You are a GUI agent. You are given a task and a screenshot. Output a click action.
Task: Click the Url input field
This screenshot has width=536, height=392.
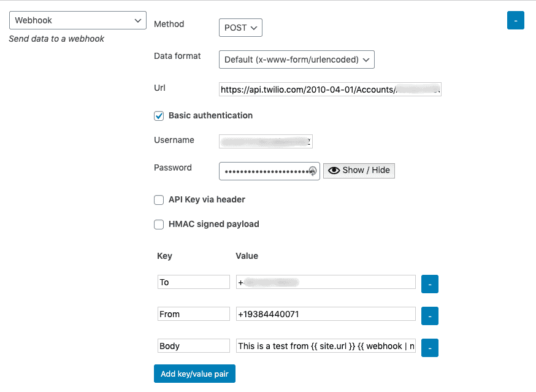(330, 90)
